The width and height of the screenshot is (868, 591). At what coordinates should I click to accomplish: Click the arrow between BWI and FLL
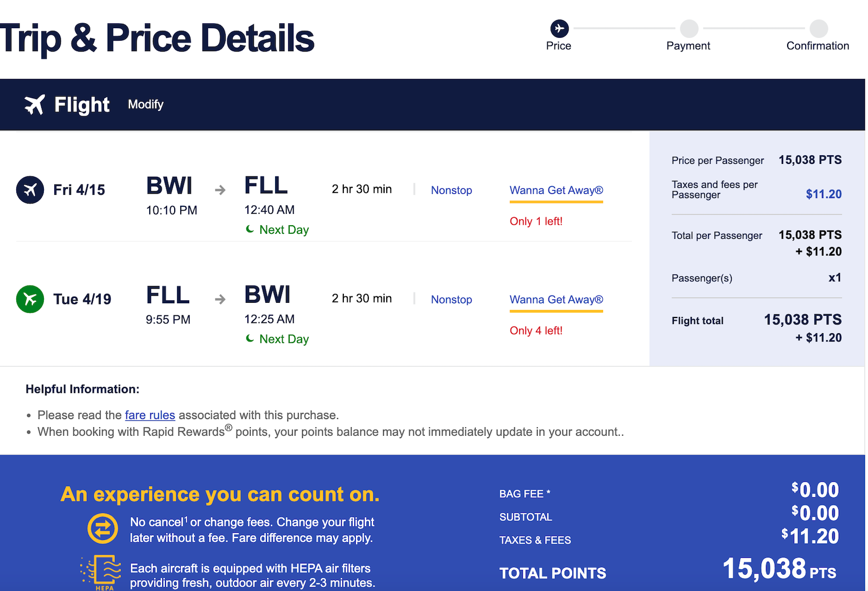click(x=220, y=190)
